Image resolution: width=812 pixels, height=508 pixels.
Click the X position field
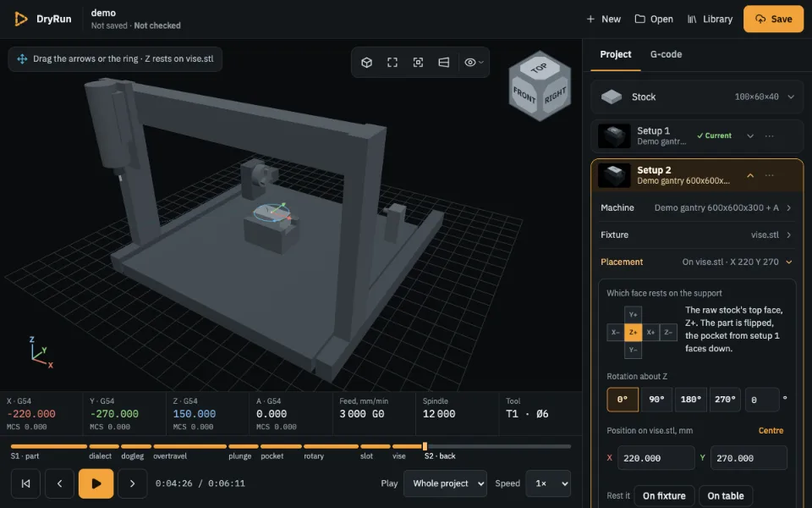[656, 458]
